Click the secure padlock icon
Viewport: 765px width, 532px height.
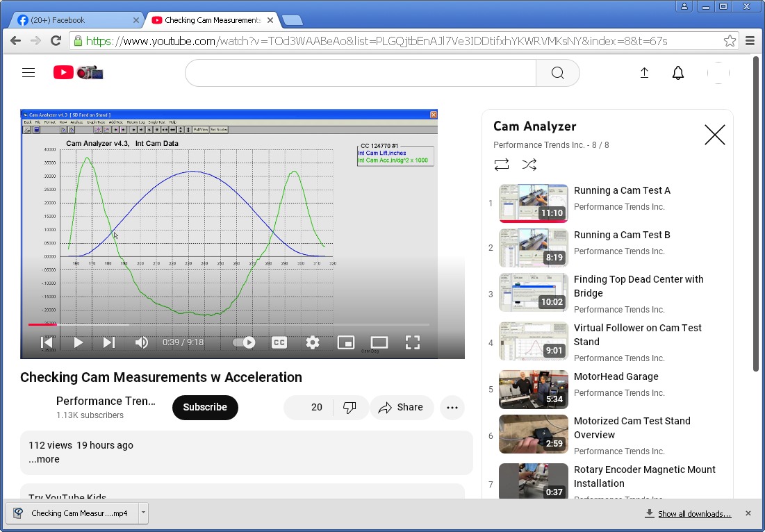tap(78, 41)
